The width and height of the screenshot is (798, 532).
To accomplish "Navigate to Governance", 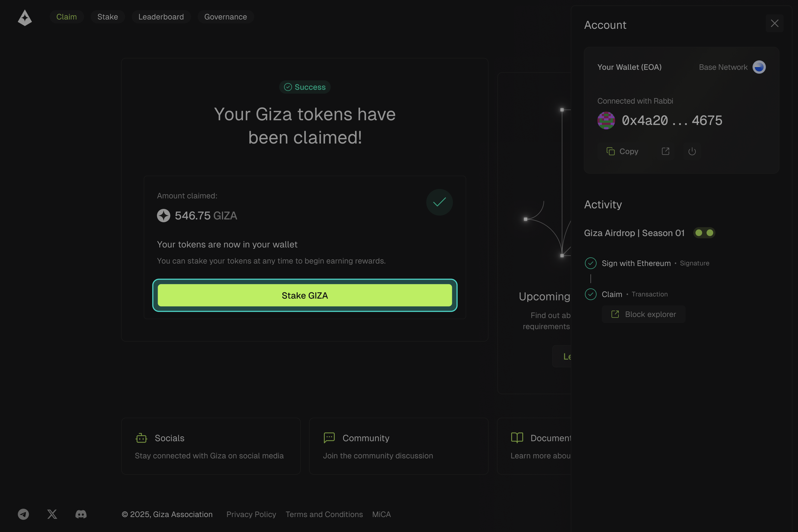I will pos(225,17).
